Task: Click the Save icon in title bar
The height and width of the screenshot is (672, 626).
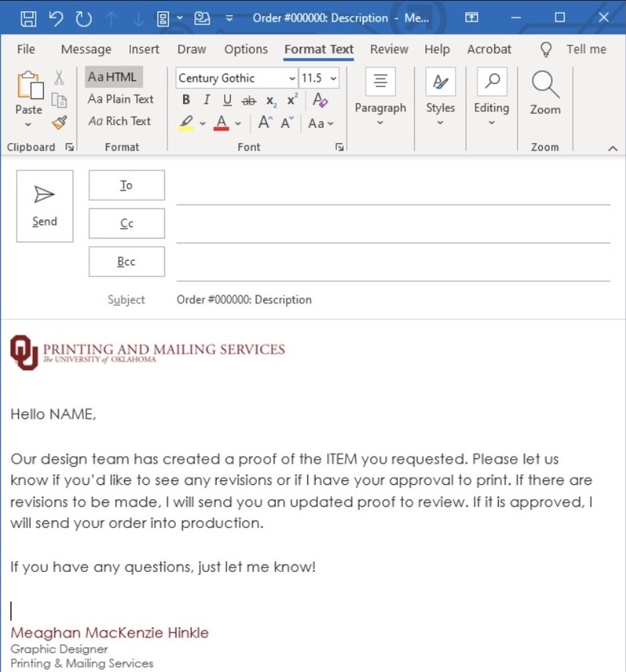Action: point(28,18)
